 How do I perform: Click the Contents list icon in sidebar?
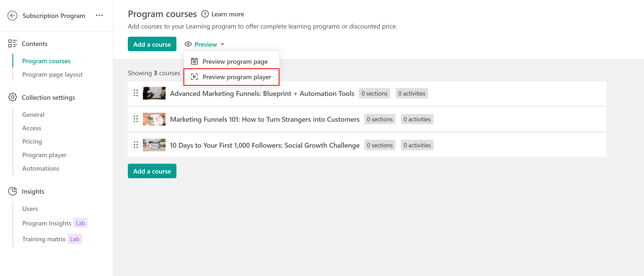pyautogui.click(x=13, y=44)
